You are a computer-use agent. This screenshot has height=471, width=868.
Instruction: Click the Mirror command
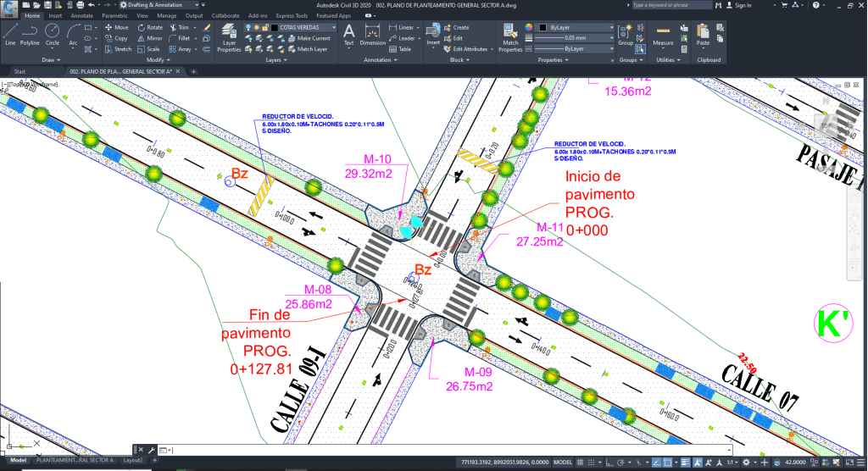(150, 38)
